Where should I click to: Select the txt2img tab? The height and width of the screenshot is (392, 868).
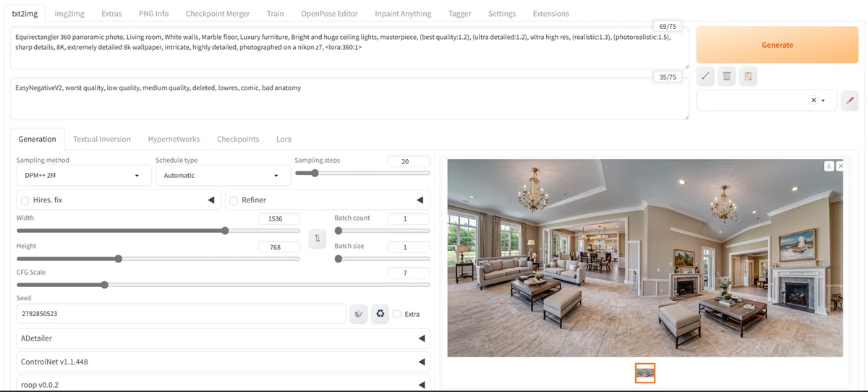click(x=25, y=14)
